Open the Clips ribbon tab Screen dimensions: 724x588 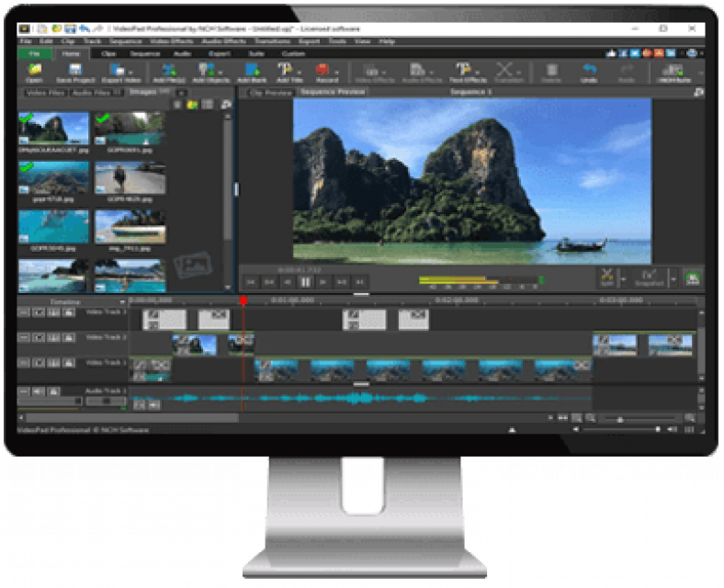click(x=108, y=54)
